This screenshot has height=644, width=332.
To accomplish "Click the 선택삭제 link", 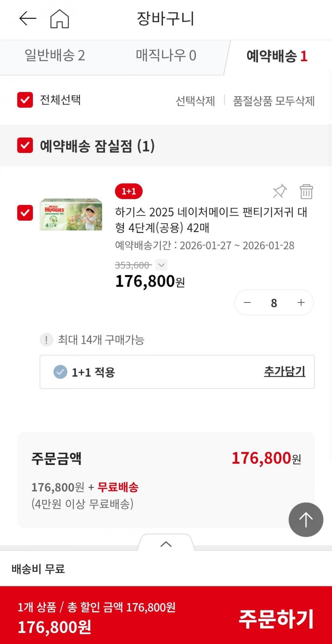I will tap(195, 101).
